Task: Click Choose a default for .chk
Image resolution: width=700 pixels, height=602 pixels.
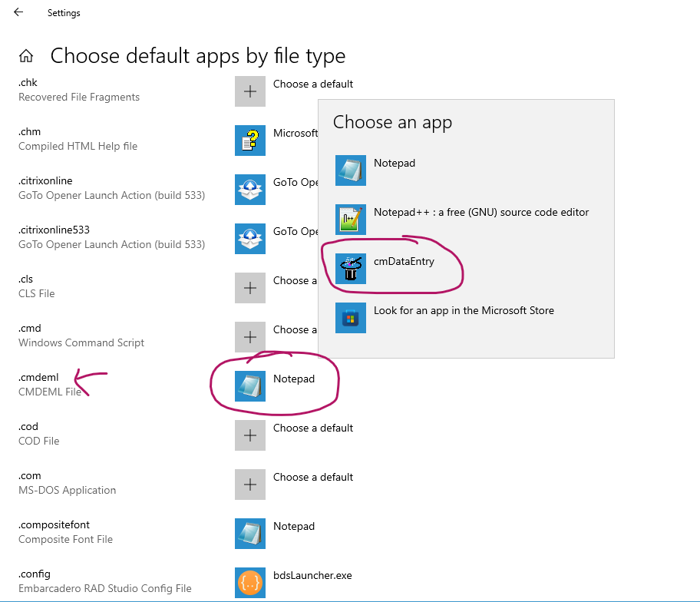Action: 313,84
